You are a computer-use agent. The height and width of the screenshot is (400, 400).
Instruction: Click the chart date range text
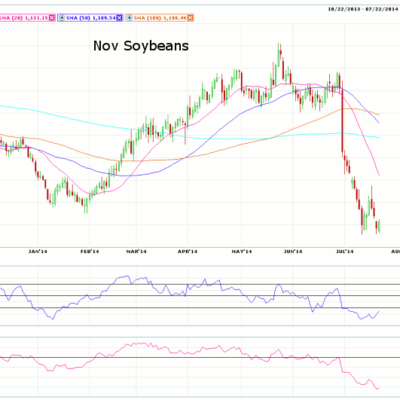(363, 9)
